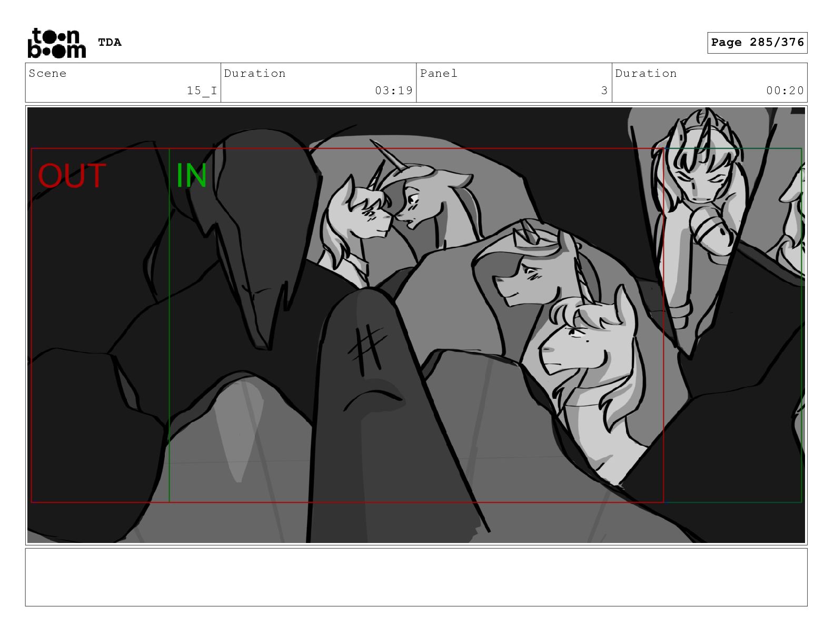Image resolution: width=834 pixels, height=644 pixels.
Task: Click the red OUT camera label
Action: [x=72, y=176]
